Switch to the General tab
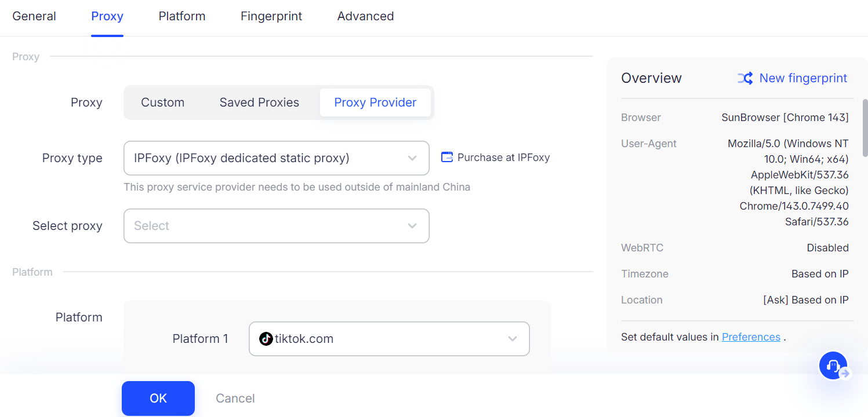The image size is (868, 417). click(x=34, y=16)
